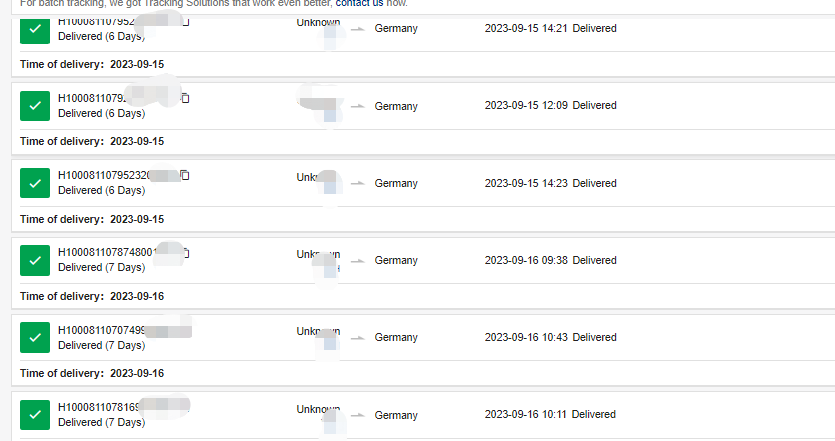Select the "2023-09-15 12:09 Delivered" status
The height and width of the screenshot is (441, 835).
[x=550, y=105]
